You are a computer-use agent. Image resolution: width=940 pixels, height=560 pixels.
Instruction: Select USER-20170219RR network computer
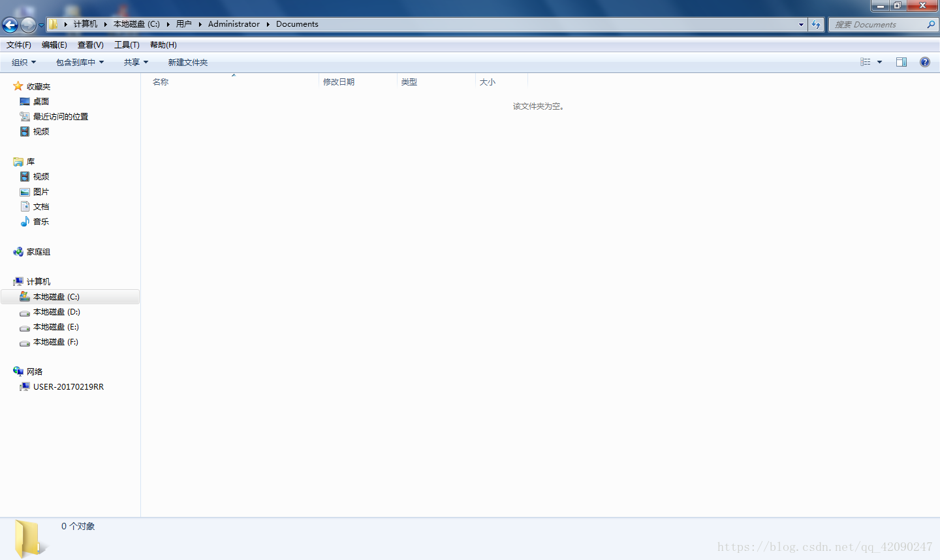(69, 387)
